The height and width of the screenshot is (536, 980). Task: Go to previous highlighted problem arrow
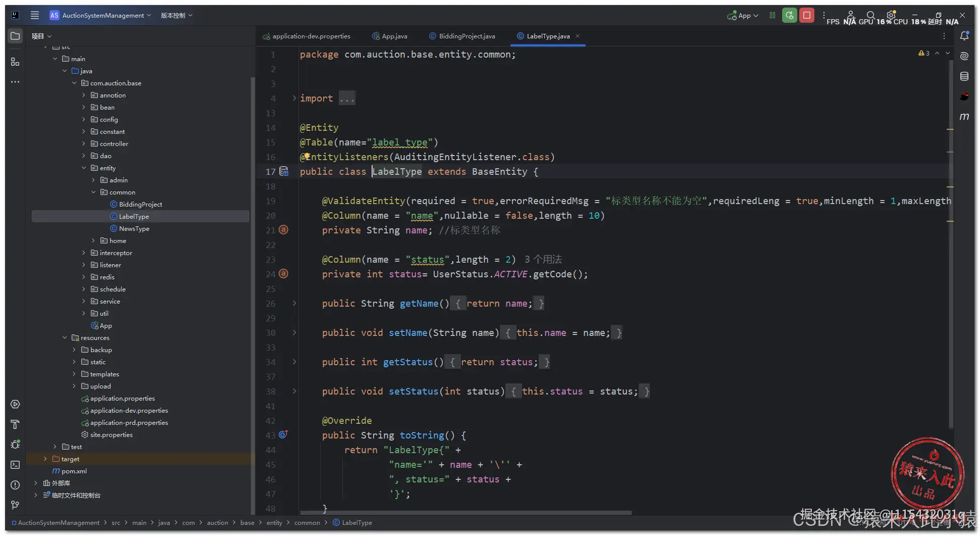click(x=937, y=53)
